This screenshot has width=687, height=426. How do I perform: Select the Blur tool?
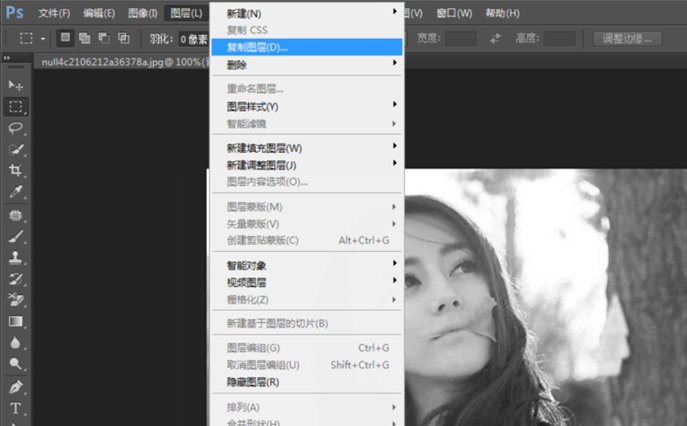click(16, 343)
